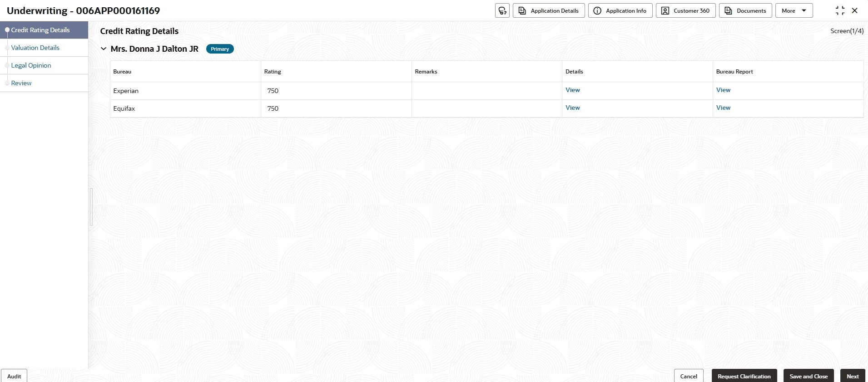868x382 pixels.
Task: View Bureau Report for Experian row
Action: coord(723,90)
